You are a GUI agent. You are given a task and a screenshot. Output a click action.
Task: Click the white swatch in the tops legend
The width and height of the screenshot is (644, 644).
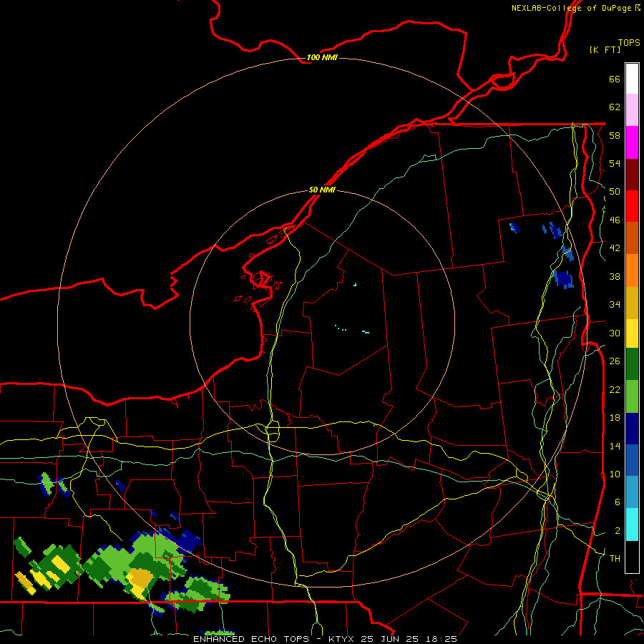pos(632,79)
